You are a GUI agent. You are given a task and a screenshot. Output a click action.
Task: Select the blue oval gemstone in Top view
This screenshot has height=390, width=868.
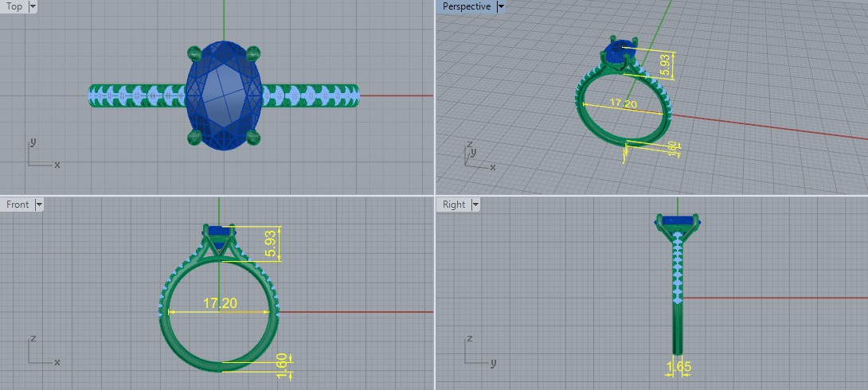tap(224, 96)
